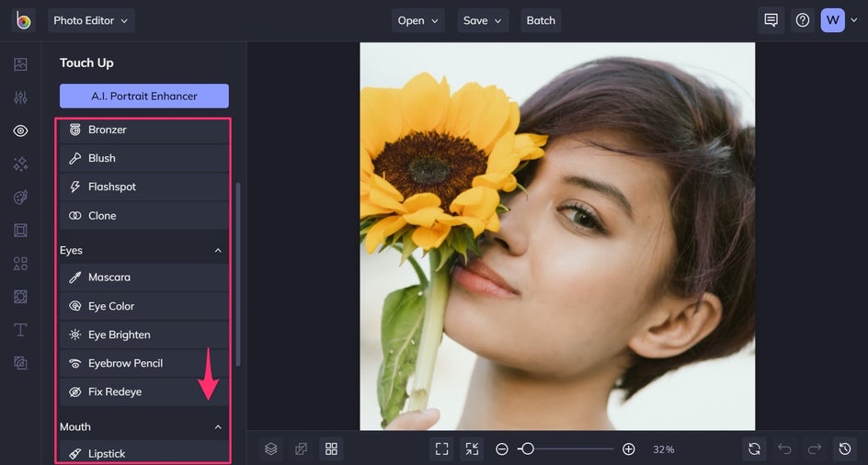Click the undo arrow
The height and width of the screenshot is (465, 868).
point(784,449)
